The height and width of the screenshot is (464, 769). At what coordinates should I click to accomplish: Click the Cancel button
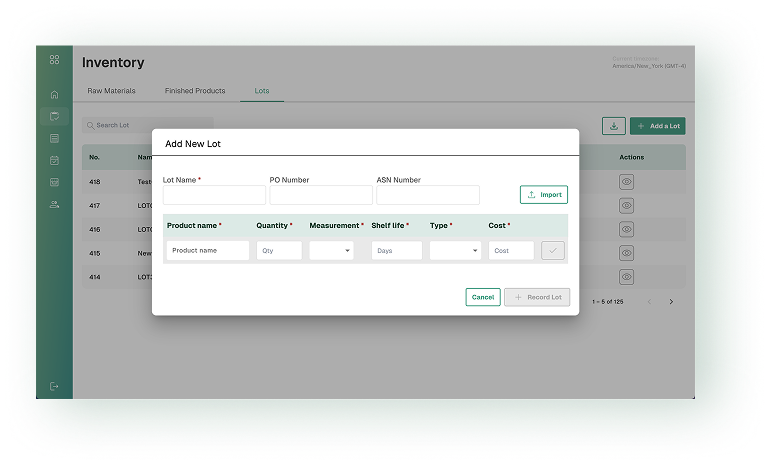(483, 297)
